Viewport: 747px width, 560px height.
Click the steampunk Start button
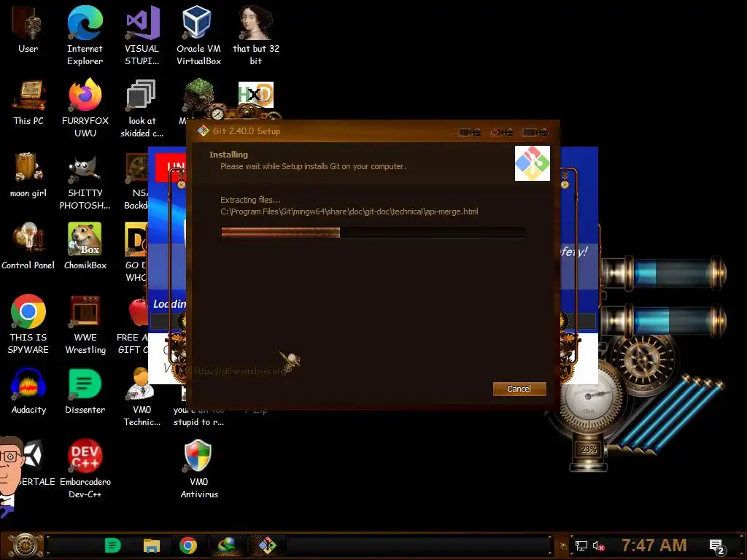tap(25, 545)
